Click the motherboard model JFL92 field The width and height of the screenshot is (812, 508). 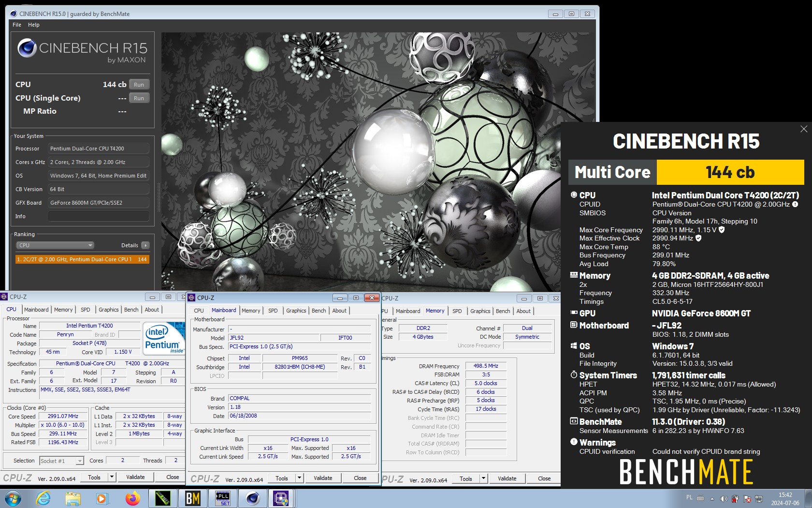click(273, 338)
